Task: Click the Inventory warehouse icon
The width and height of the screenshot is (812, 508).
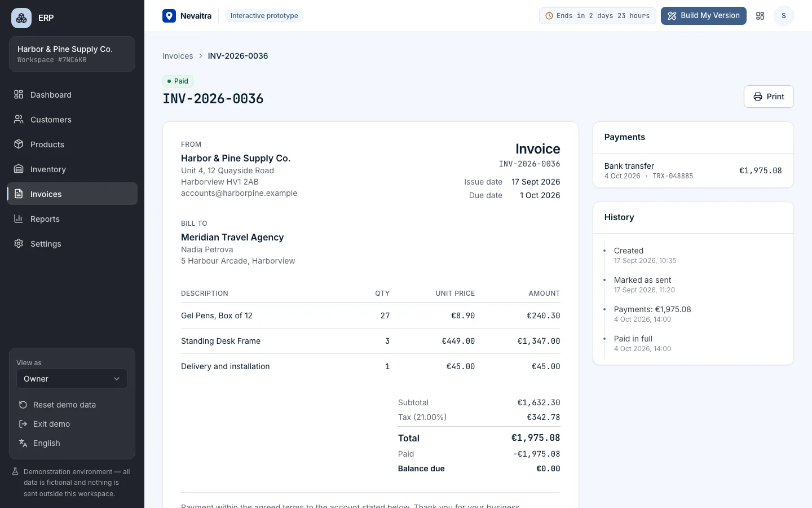Action: (19, 169)
